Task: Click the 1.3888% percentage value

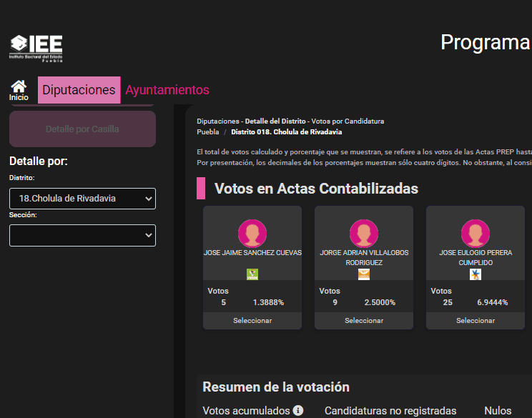Action: (x=268, y=302)
